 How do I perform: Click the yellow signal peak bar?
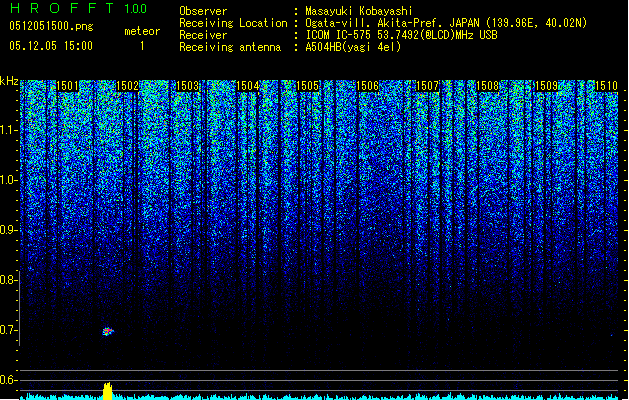click(108, 391)
